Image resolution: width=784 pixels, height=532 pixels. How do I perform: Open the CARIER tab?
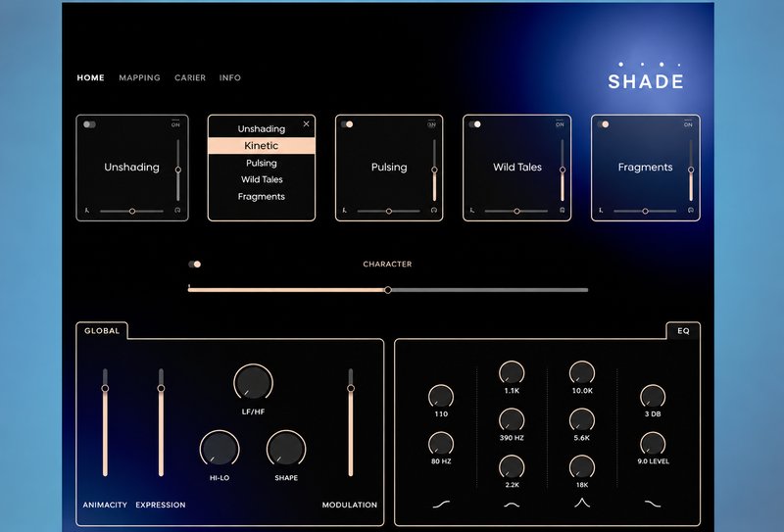point(190,77)
